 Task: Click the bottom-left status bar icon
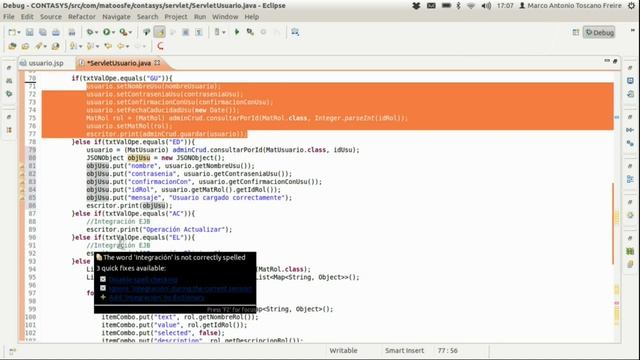click(x=12, y=351)
